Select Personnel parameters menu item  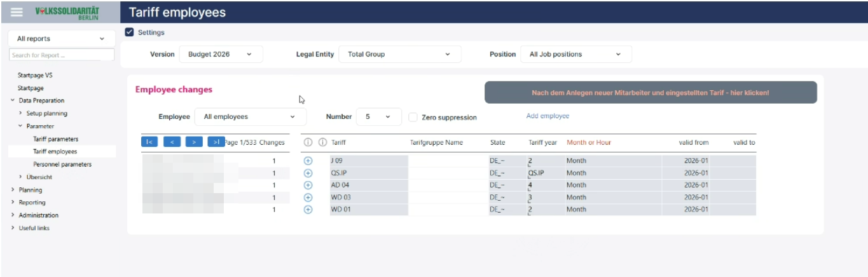(x=62, y=165)
